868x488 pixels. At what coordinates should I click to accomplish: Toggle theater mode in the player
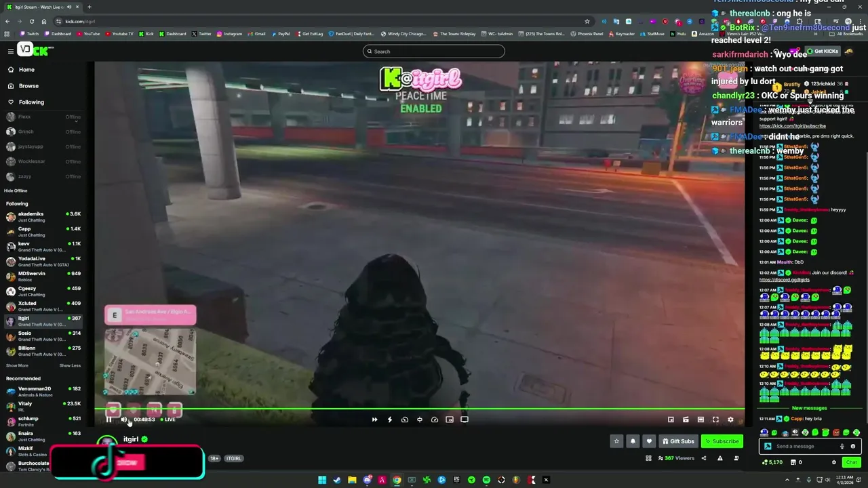point(701,420)
